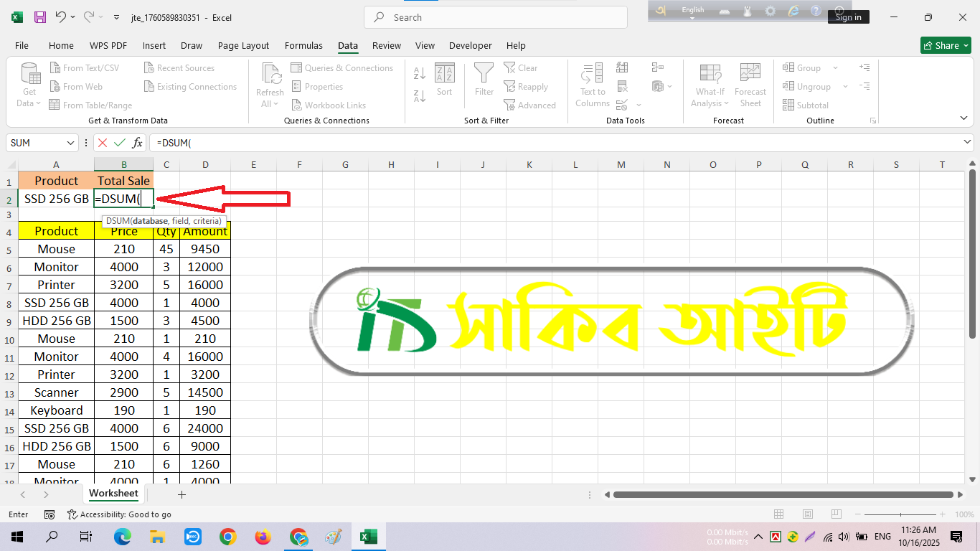Screen dimensions: 980x551
Task: Click the zoom slider in status bar
Action: pyautogui.click(x=902, y=514)
